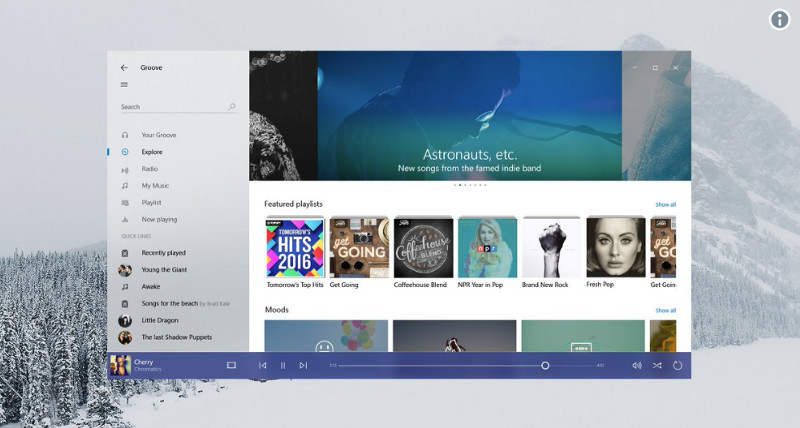This screenshot has width=800, height=428.
Task: Click the Explore clock icon
Action: (125, 152)
